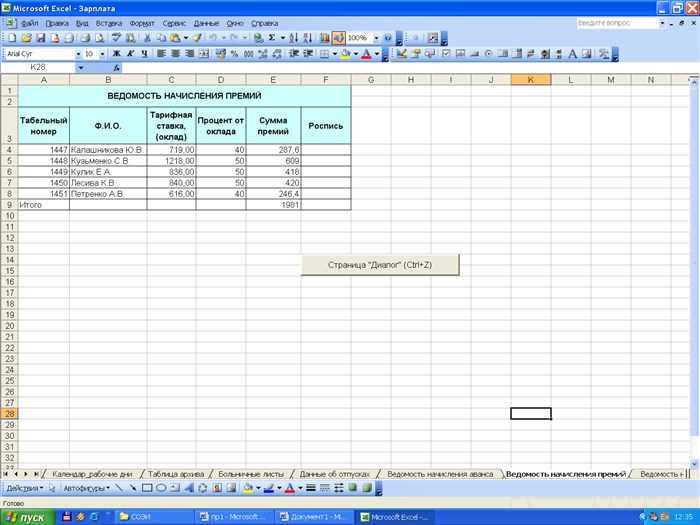The width and height of the screenshot is (700, 525).
Task: Select the Line tool in Drawing toolbar
Action: 119,488
